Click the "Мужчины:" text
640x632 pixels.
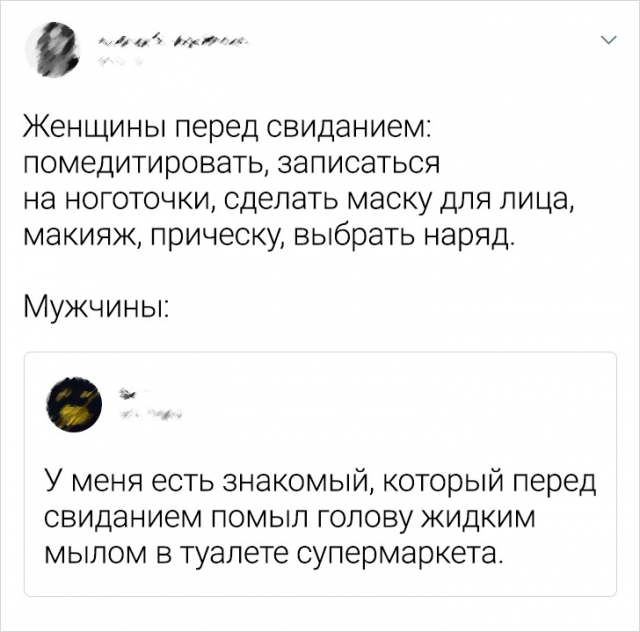[x=95, y=302]
